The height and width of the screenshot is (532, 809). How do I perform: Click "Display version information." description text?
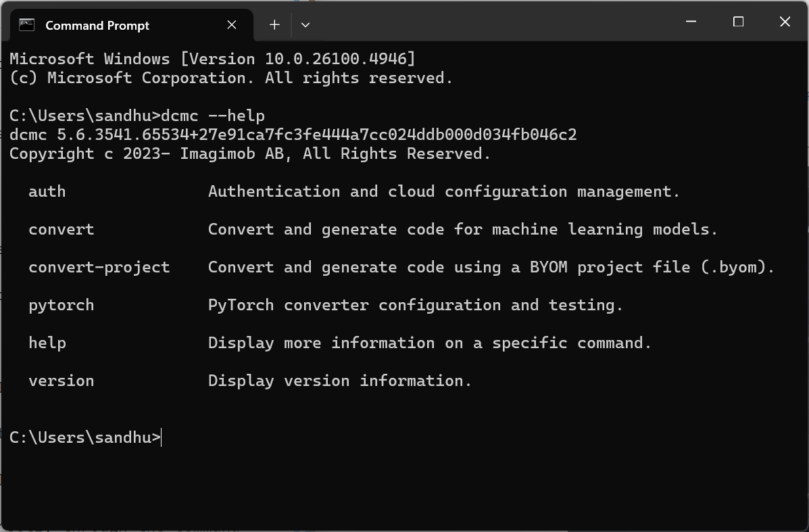pyautogui.click(x=340, y=381)
